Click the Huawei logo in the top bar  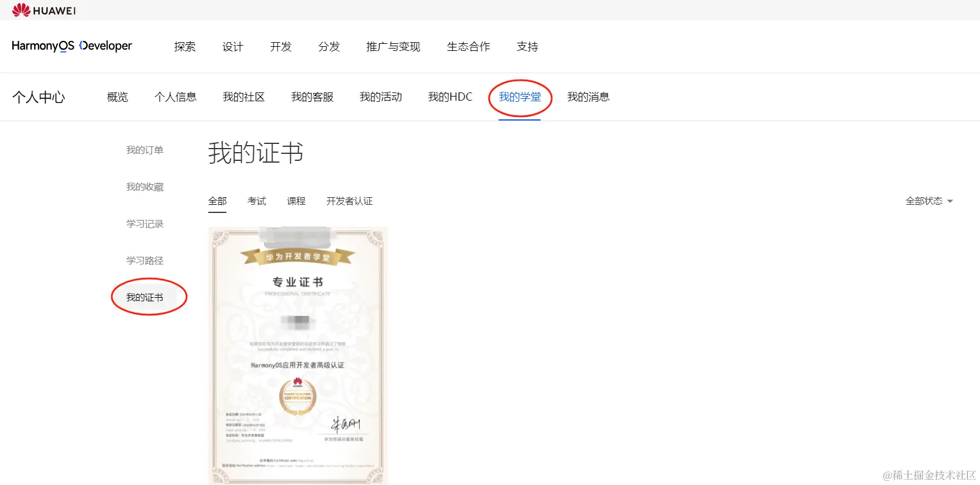tap(44, 10)
